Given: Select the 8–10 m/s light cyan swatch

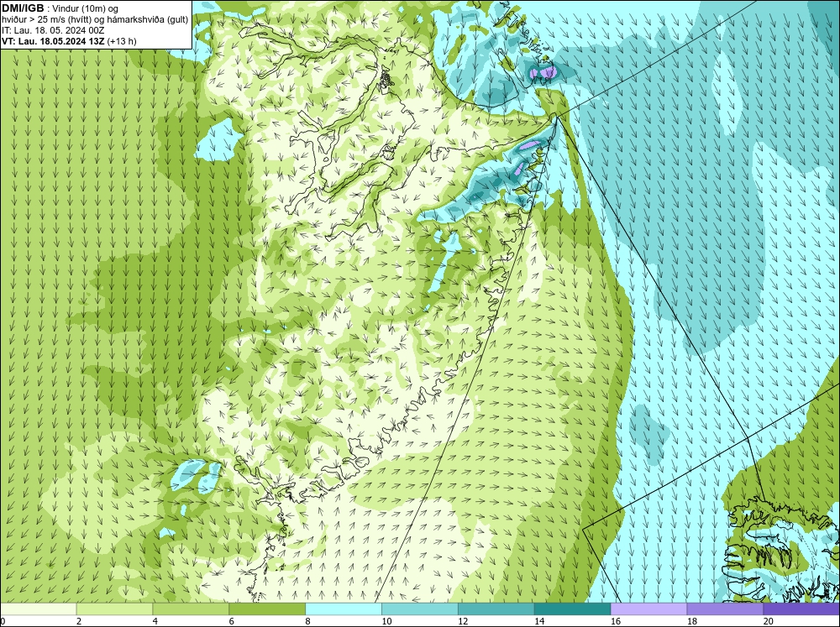Looking at the screenshot, I should (x=344, y=609).
